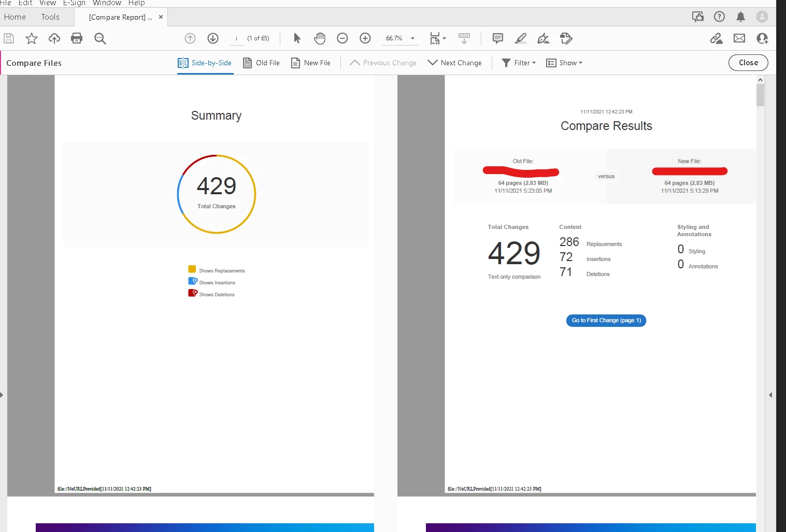Expand the left side panel arrow
This screenshot has width=786, height=532.
click(x=2, y=395)
